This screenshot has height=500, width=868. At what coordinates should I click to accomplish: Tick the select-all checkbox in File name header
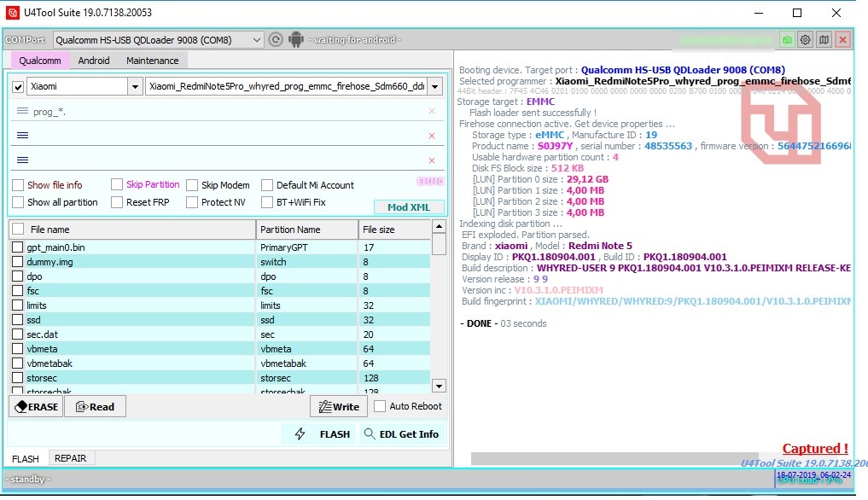point(18,229)
